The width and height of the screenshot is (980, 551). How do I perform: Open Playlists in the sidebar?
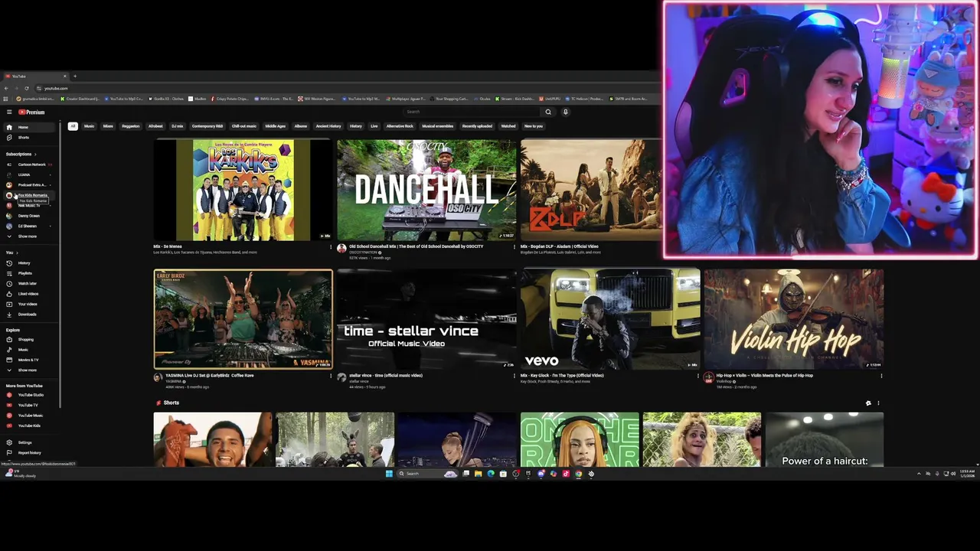pyautogui.click(x=25, y=273)
